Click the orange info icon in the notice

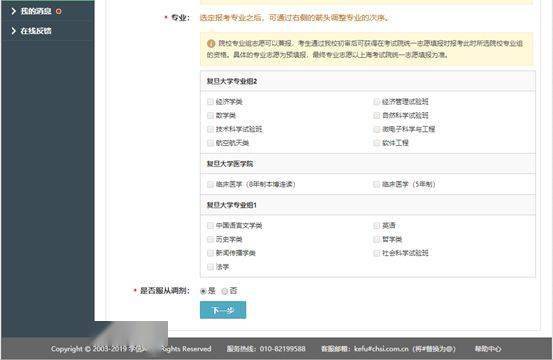[211, 44]
